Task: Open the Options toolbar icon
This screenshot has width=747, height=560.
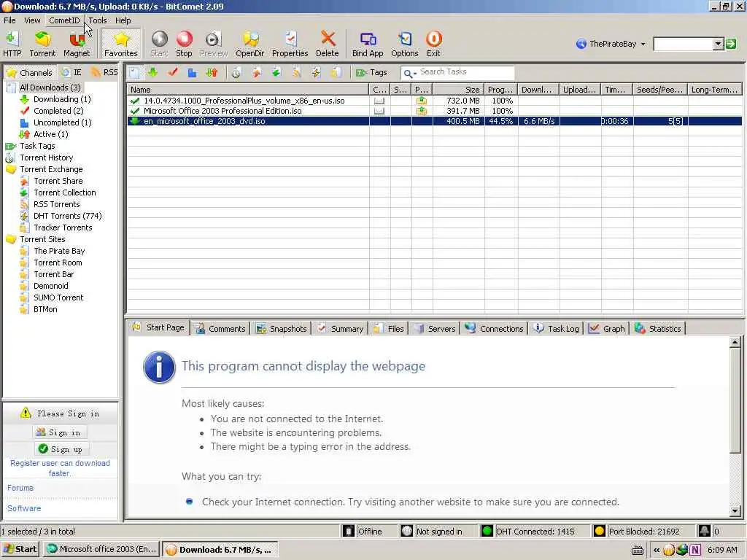Action: pyautogui.click(x=404, y=44)
